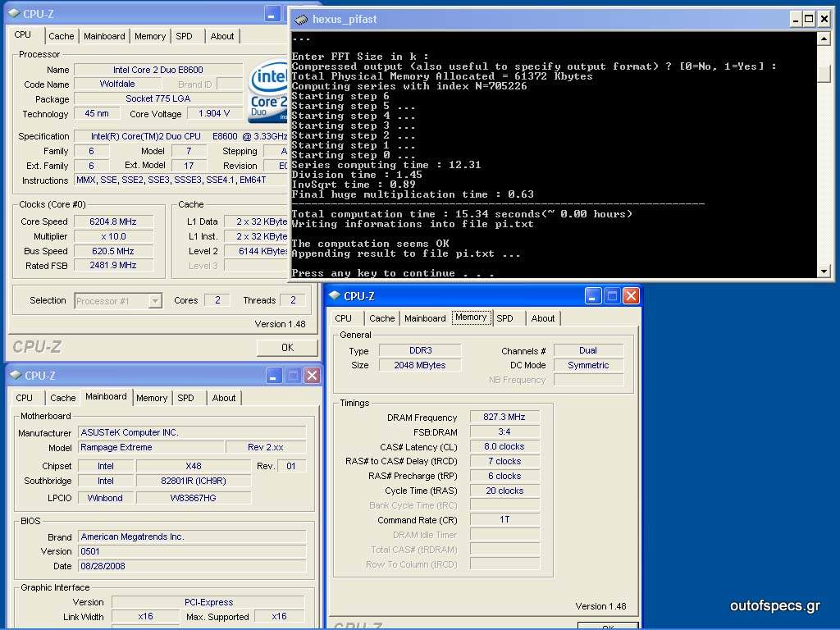Select the active Memory tab in the memory window
840x630 pixels.
pos(472,317)
